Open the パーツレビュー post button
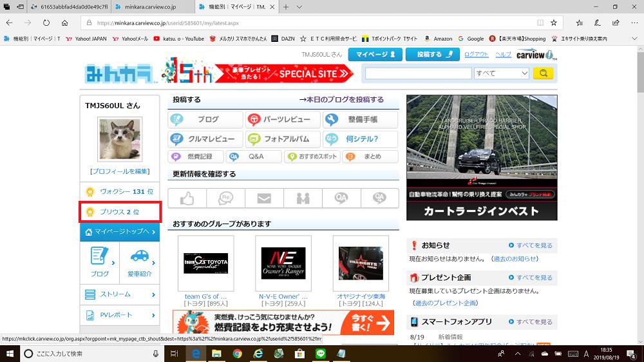 coord(283,120)
